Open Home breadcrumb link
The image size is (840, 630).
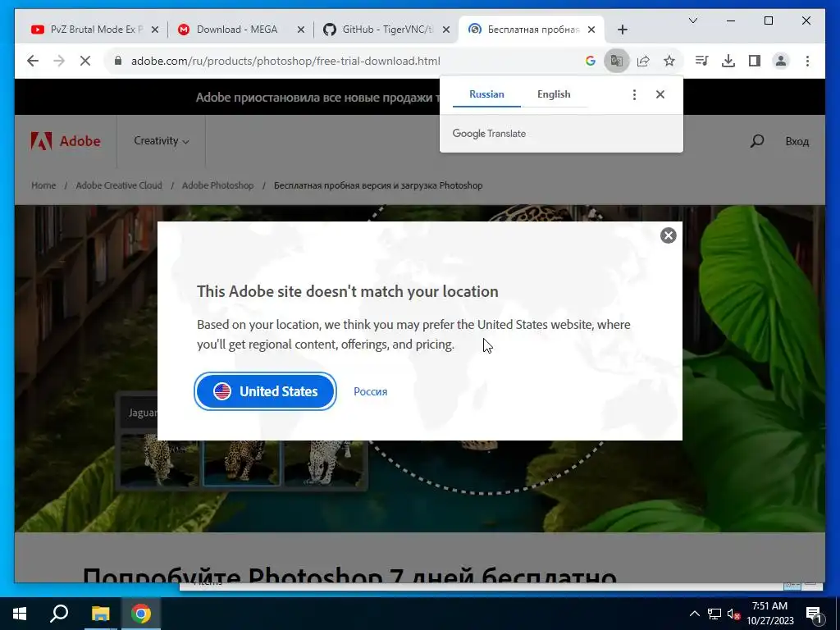pyautogui.click(x=43, y=185)
